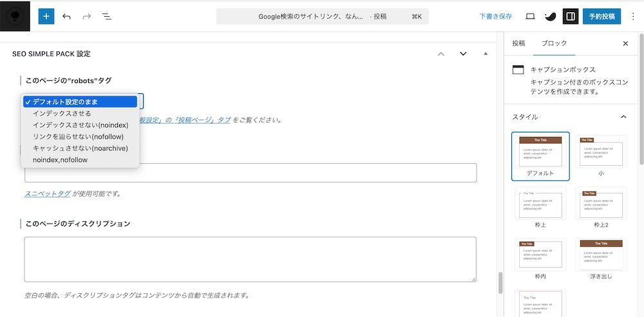Image resolution: width=644 pixels, height=317 pixels.
Task: Choose キャッシュさせない(noarchive) option
Action: (80, 148)
